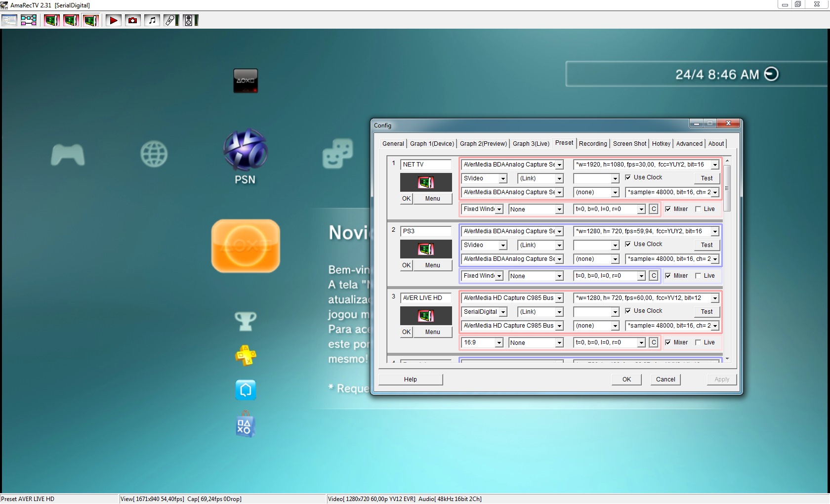Click the game controller icon in preview
The image size is (830, 504).
pyautogui.click(x=68, y=154)
